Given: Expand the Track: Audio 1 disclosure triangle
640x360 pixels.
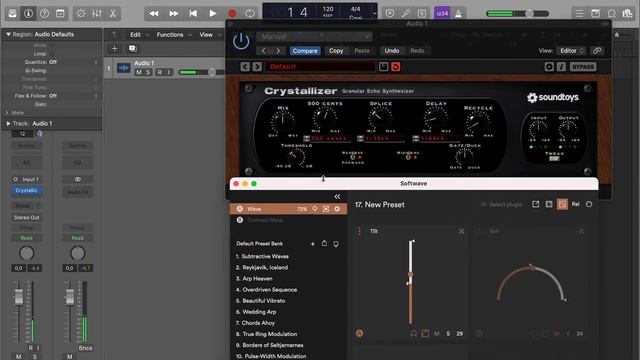Looking at the screenshot, I should (x=8, y=123).
